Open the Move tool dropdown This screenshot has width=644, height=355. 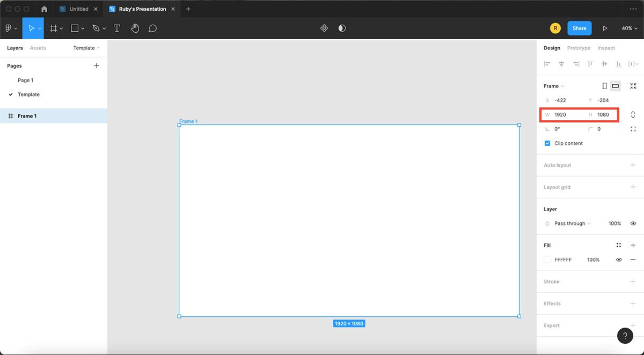pyautogui.click(x=39, y=28)
